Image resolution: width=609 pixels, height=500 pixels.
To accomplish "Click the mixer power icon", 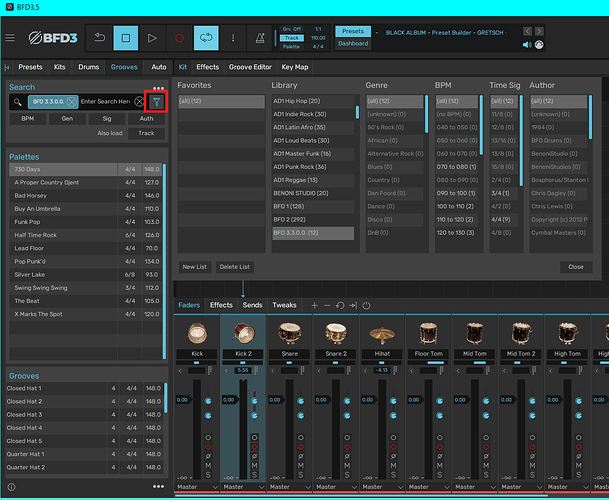I will point(366,305).
